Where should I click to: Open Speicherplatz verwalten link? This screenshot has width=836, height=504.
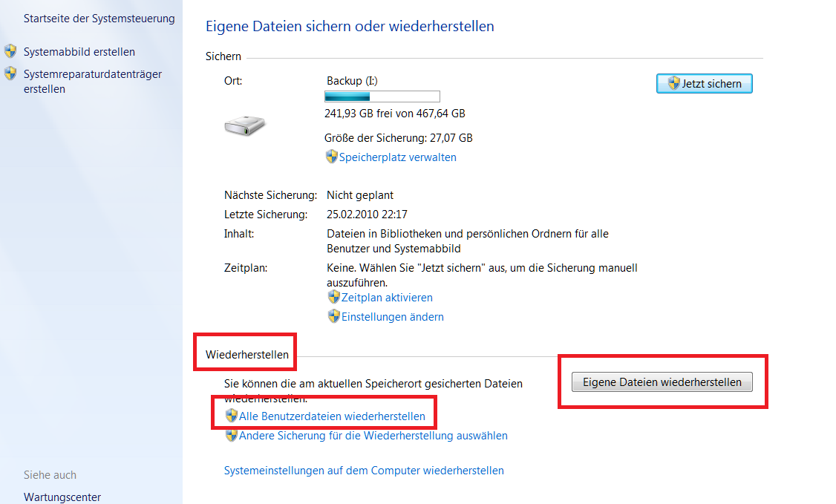coord(398,157)
